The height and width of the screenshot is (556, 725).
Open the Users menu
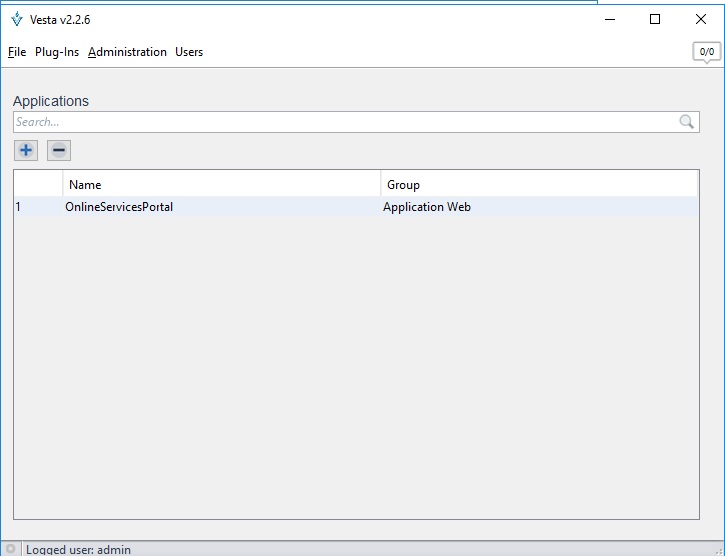click(189, 52)
